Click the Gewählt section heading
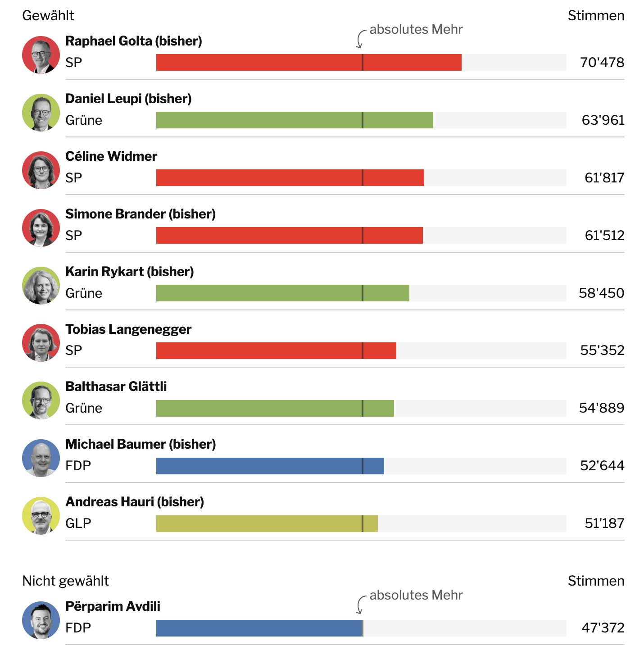Screen dimensions: 644x664 click(48, 16)
